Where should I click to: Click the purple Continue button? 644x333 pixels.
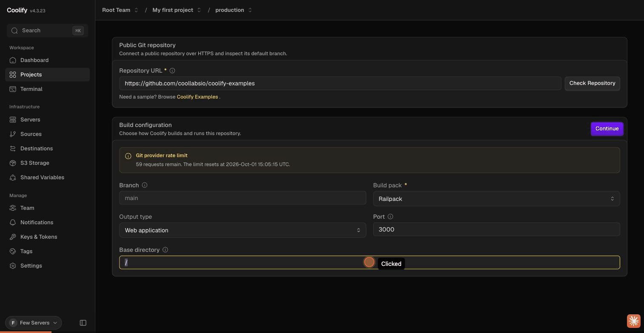[607, 129]
